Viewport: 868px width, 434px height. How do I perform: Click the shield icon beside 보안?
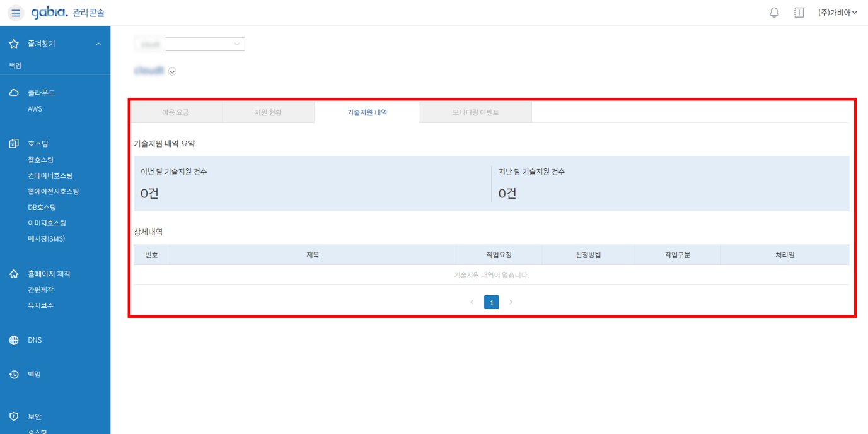14,416
